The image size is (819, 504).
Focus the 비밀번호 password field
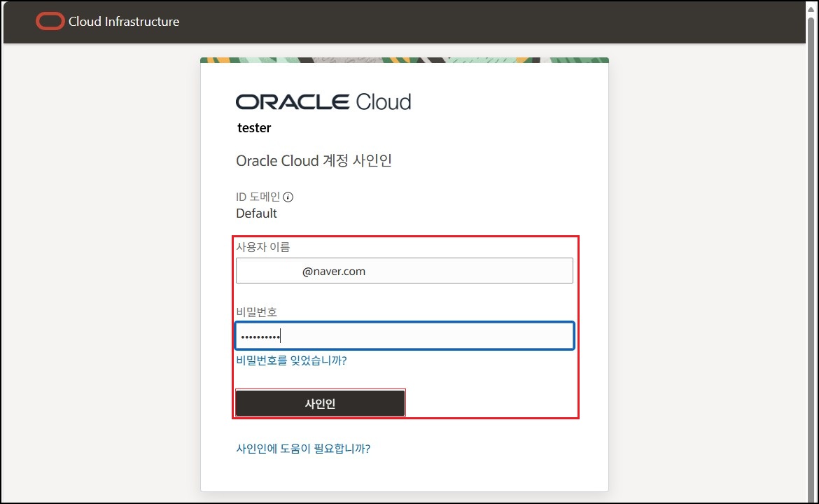tap(405, 335)
